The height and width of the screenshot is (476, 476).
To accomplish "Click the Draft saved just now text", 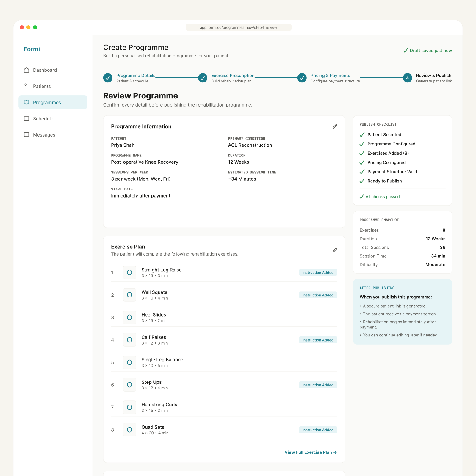I will pos(430,51).
